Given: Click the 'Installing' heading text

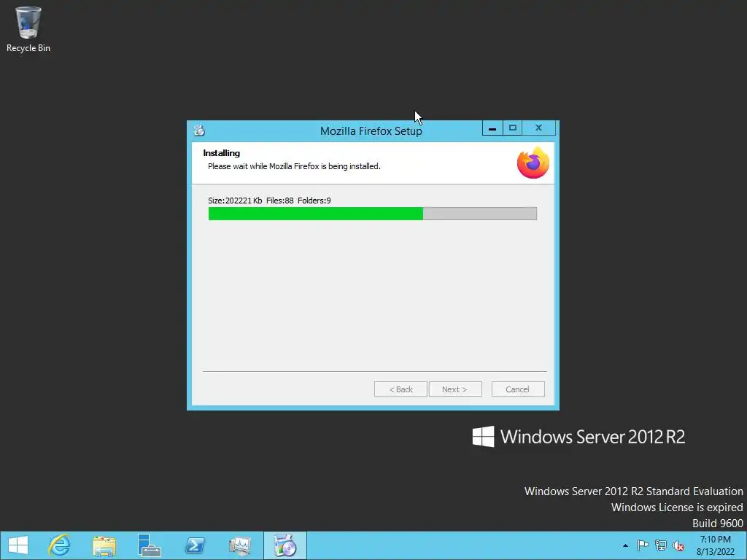Looking at the screenshot, I should pos(222,153).
